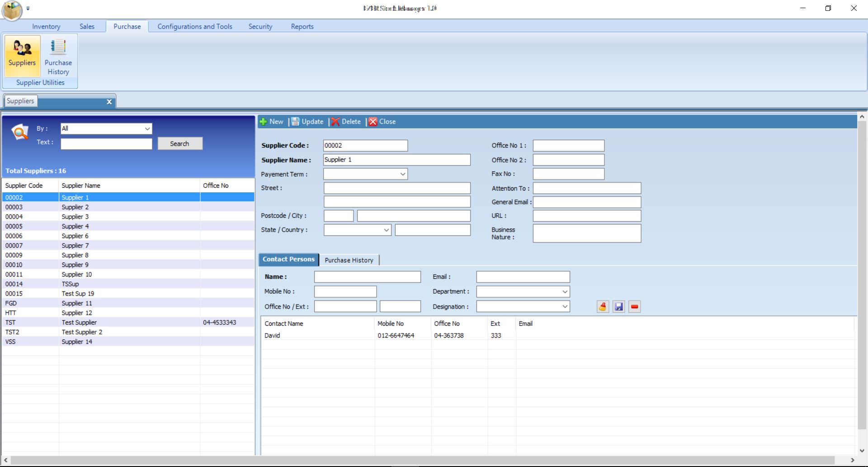This screenshot has width=868, height=467.
Task: Click the Update supplier save icon
Action: (295, 122)
